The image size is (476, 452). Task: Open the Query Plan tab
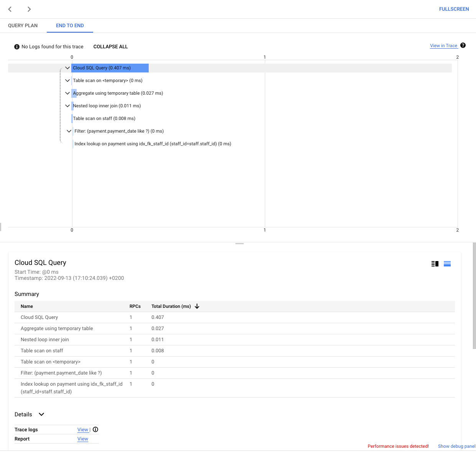tap(23, 26)
